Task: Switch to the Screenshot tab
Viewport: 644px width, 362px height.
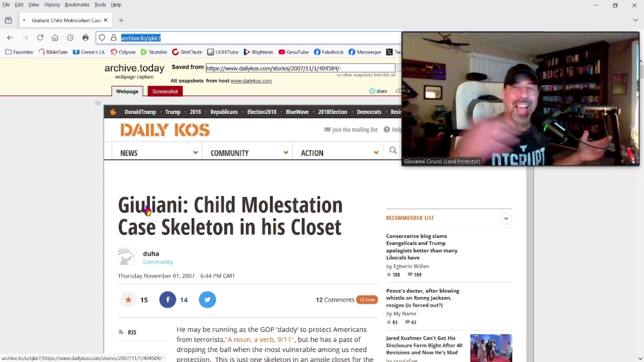Action: point(165,92)
